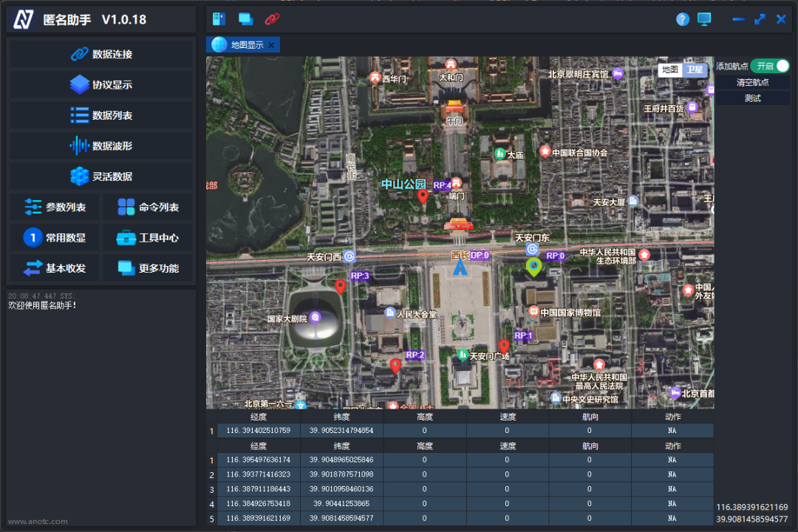Image resolution: width=798 pixels, height=532 pixels.
Task: Click the 最高人民法院 star marker icon
Action: pyautogui.click(x=598, y=364)
